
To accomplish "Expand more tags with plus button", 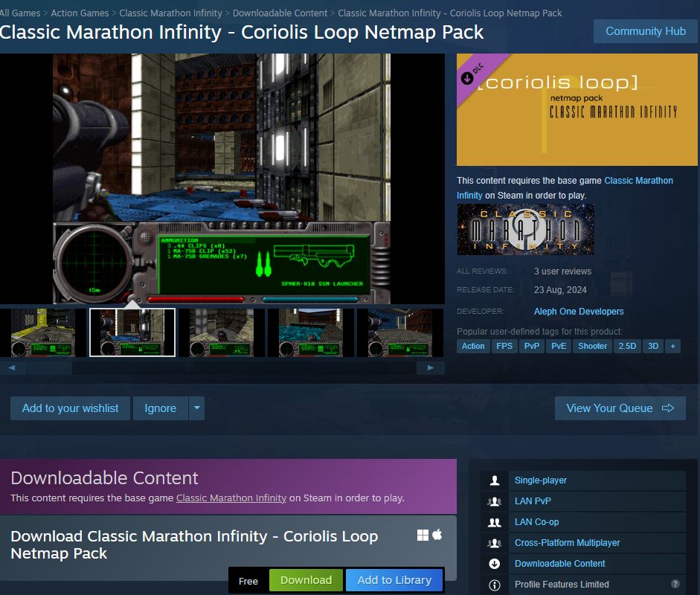I will (672, 346).
